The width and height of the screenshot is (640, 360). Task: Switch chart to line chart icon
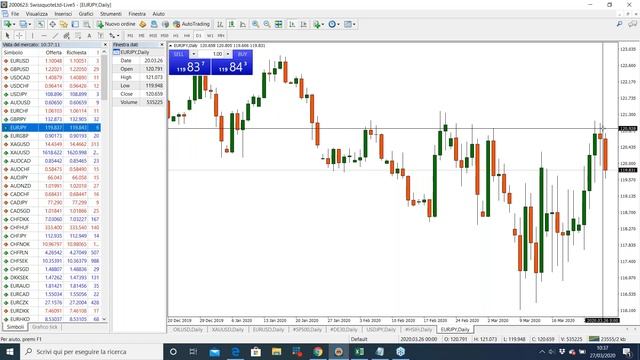[x=243, y=24]
